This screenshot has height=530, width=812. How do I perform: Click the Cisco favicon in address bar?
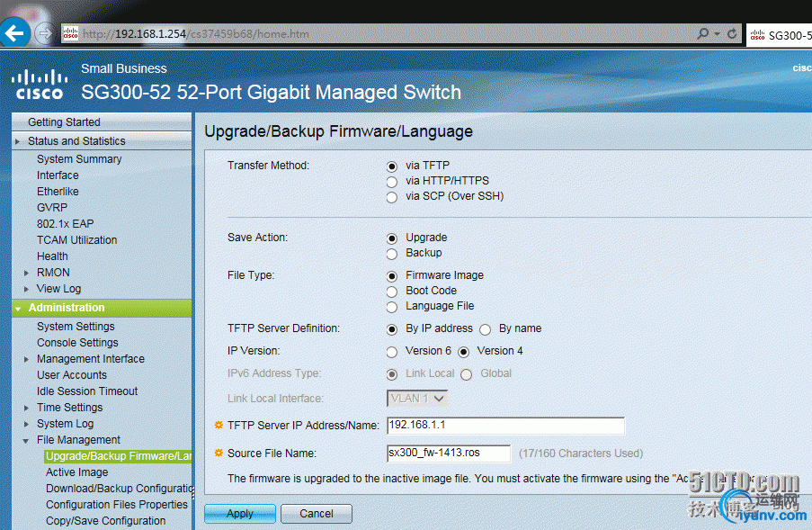pos(70,34)
